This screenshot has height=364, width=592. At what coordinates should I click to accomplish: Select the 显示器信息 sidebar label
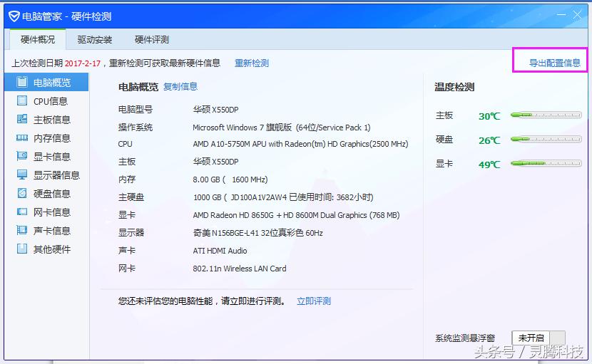tap(56, 175)
